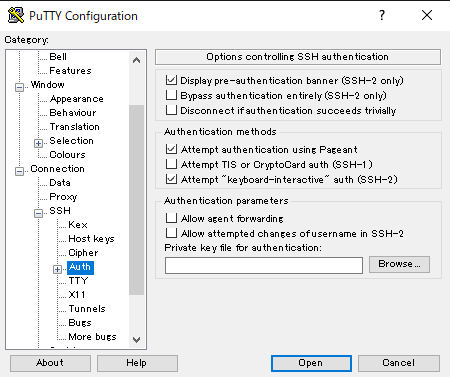The width and height of the screenshot is (450, 377).
Task: Click category tree scroll down arrow
Action: 136,340
